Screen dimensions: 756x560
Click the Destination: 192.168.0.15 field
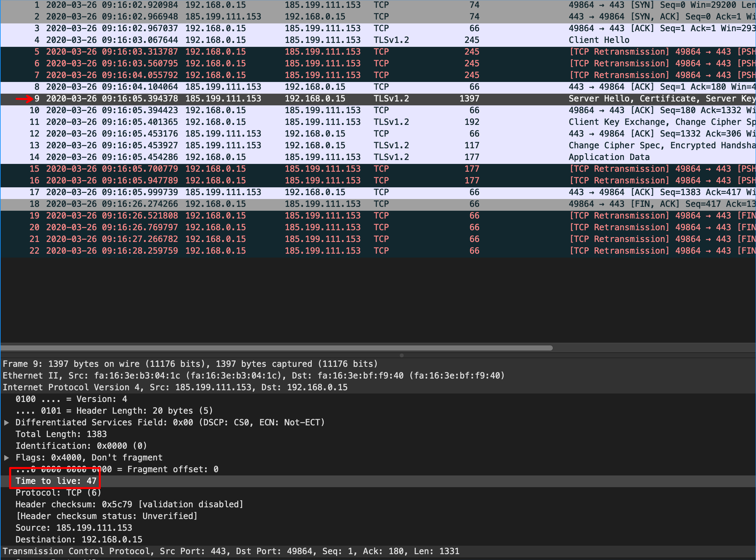pyautogui.click(x=79, y=539)
